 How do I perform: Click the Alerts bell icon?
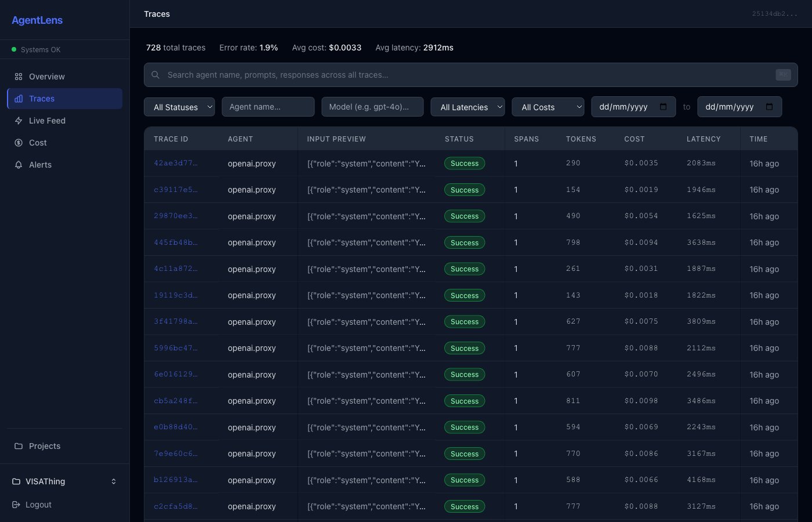point(19,165)
